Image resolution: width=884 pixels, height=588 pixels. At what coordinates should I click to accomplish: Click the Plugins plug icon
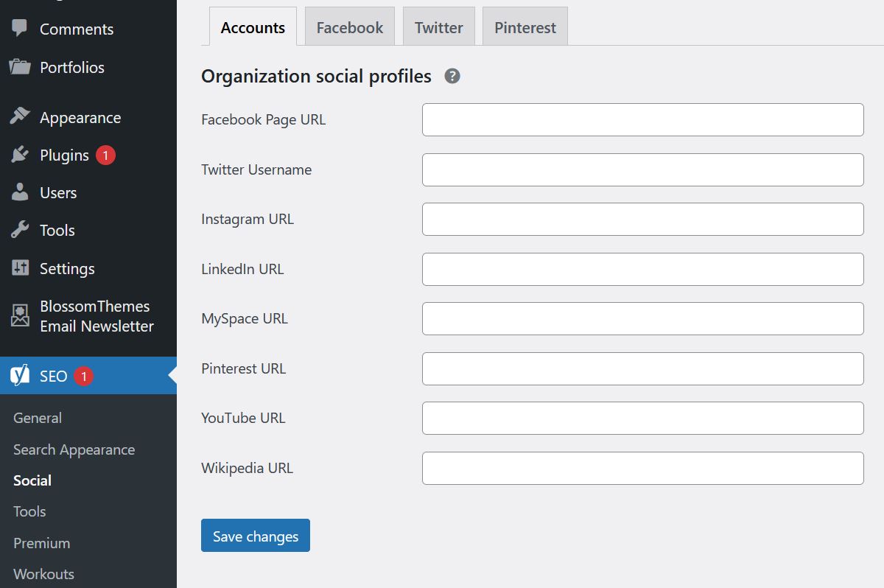20,155
